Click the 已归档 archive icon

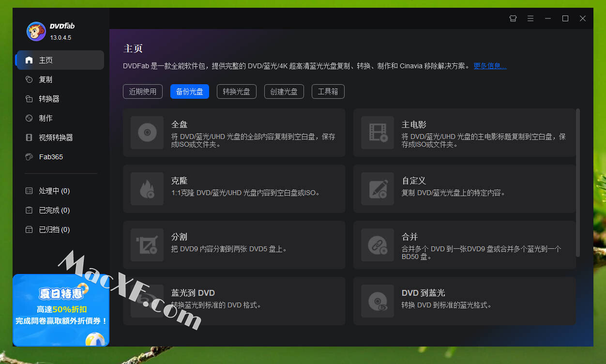(29, 229)
